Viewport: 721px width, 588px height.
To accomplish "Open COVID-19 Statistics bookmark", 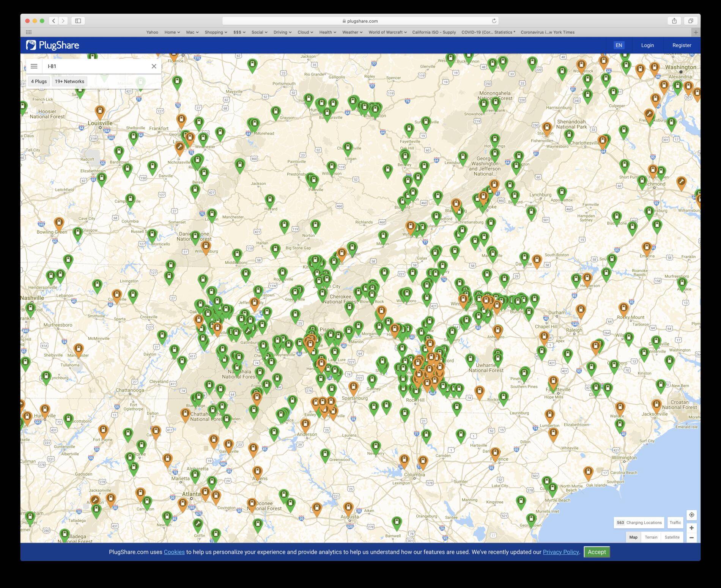I will 488,32.
